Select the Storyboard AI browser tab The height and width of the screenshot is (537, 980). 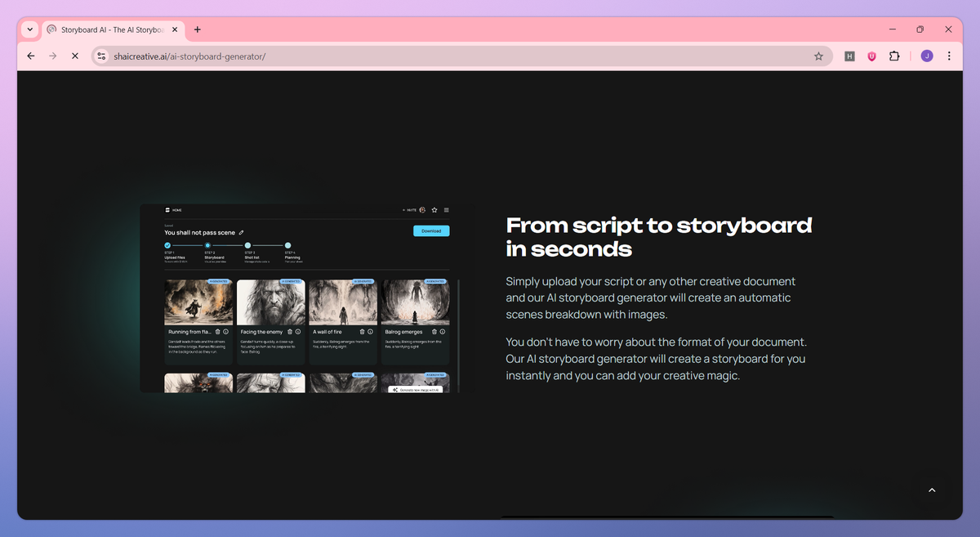[x=112, y=29]
